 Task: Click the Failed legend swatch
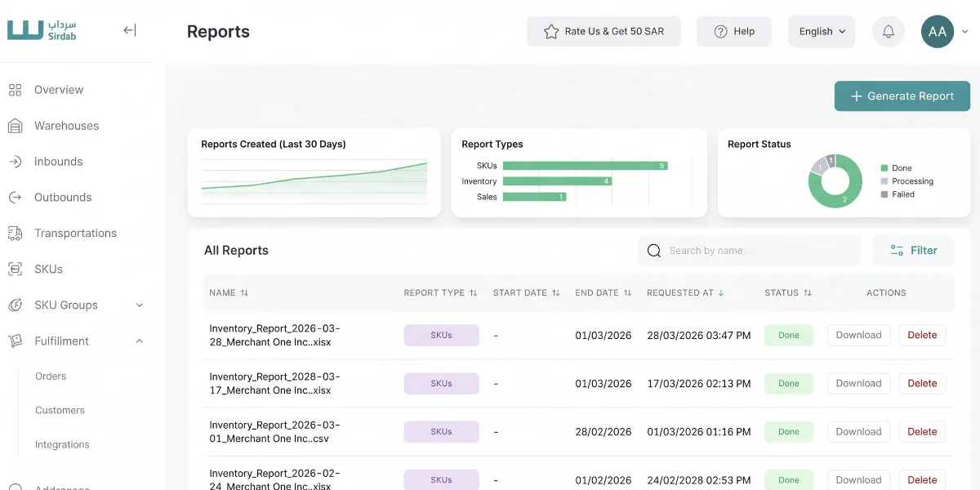[884, 194]
